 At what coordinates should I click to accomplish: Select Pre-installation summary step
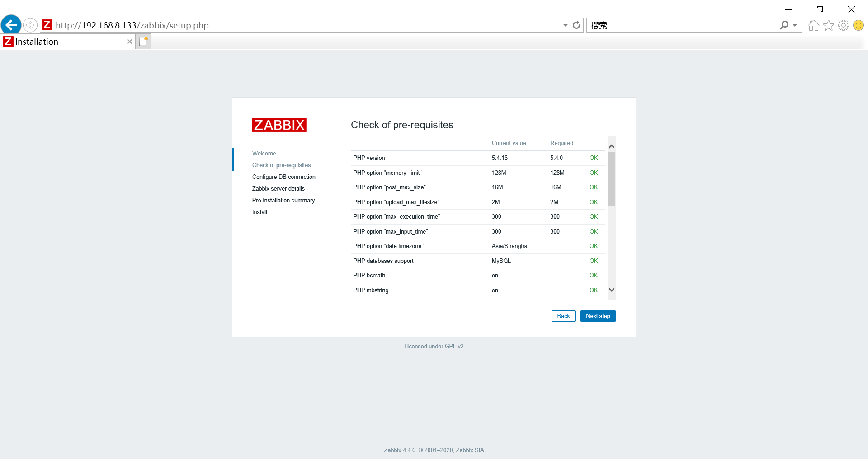tap(283, 201)
